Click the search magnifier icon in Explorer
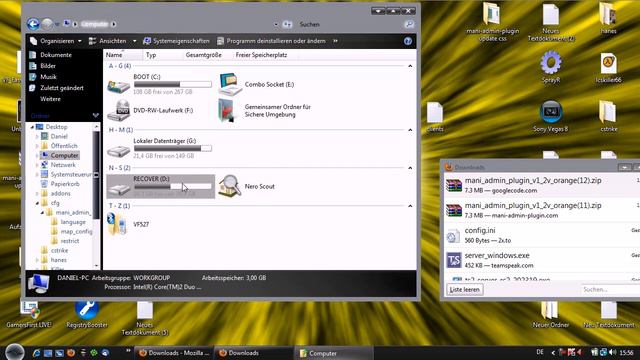640x360 pixels. coord(409,24)
